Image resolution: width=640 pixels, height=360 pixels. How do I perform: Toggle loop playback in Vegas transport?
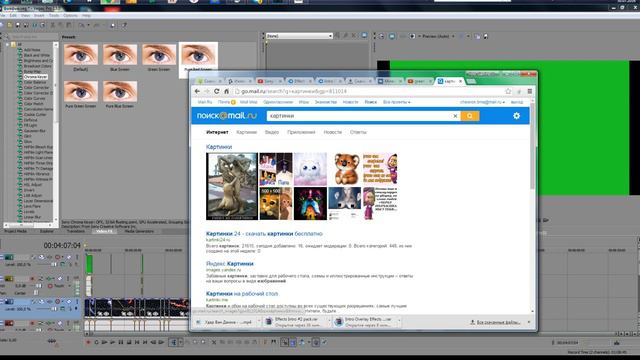click(x=96, y=342)
